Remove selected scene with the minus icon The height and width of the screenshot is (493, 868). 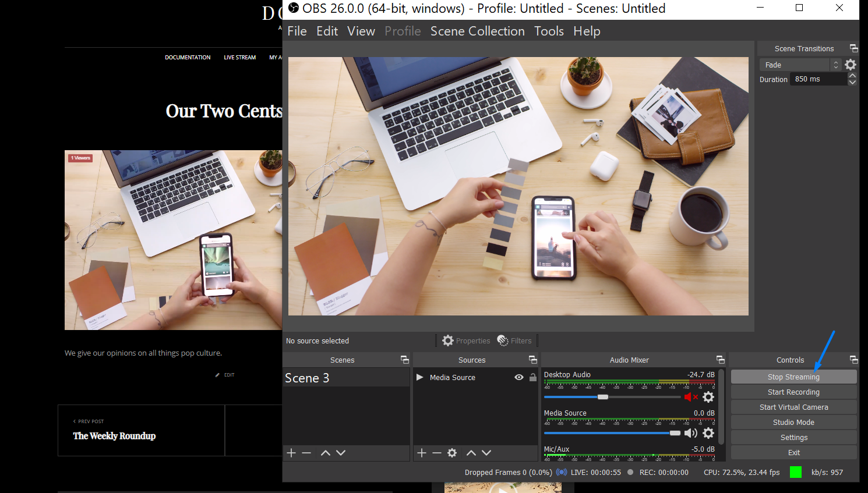[x=306, y=453]
